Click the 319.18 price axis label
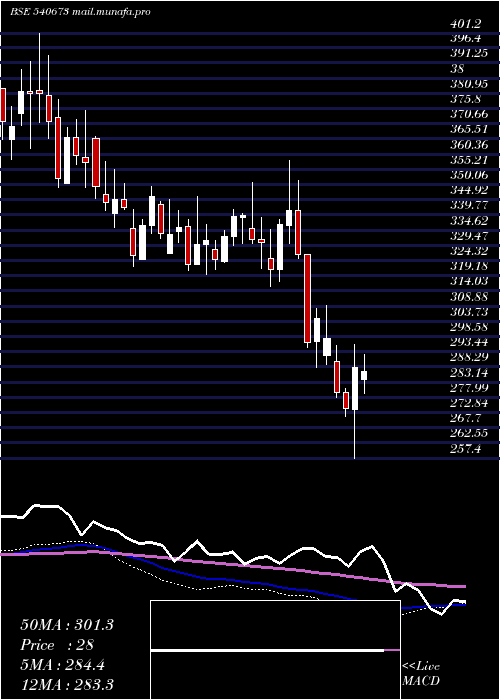The height and width of the screenshot is (700, 500). tap(469, 266)
